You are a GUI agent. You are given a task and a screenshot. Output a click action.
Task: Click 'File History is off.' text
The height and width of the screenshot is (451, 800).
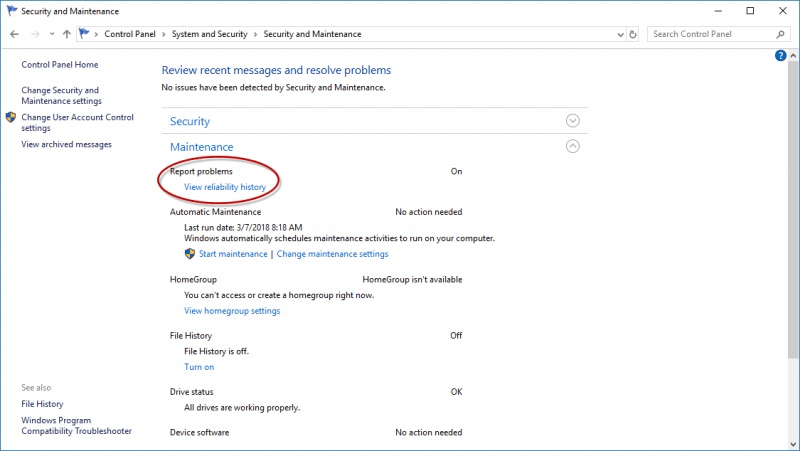(x=216, y=352)
